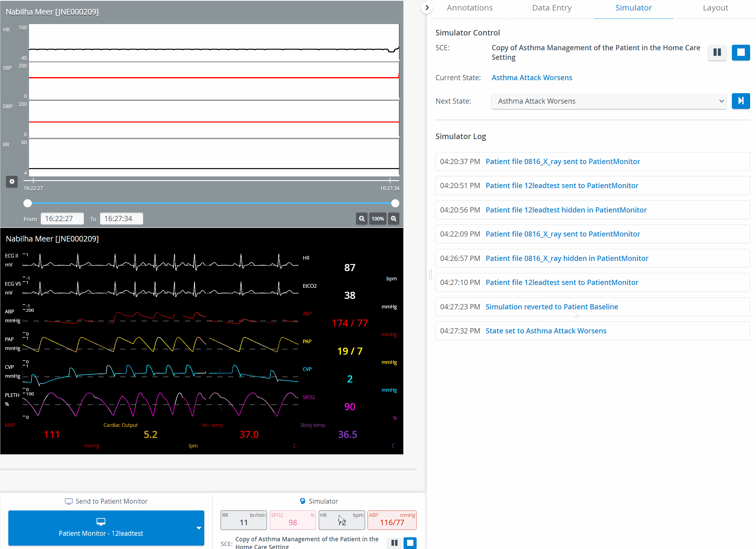Open trend chart settings gear

coord(12,182)
